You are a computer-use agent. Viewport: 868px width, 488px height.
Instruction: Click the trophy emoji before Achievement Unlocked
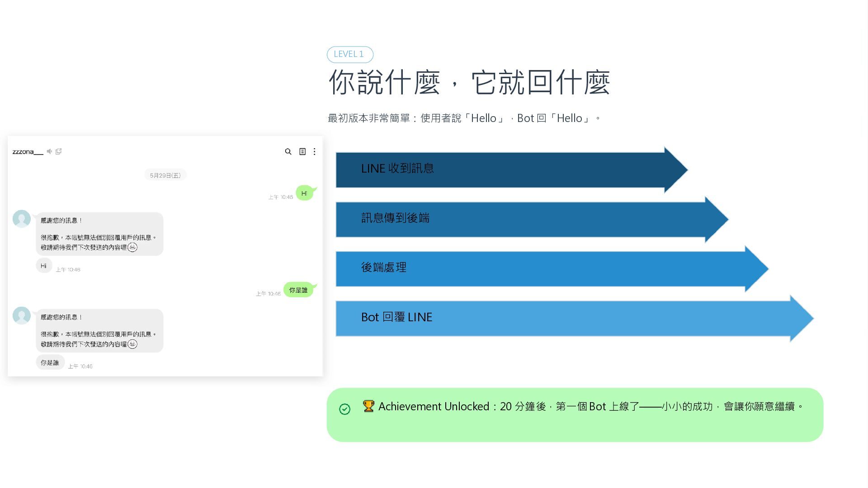368,406
